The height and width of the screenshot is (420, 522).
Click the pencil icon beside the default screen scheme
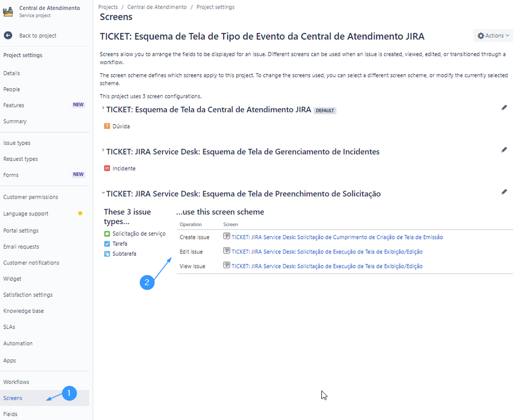pos(504,107)
